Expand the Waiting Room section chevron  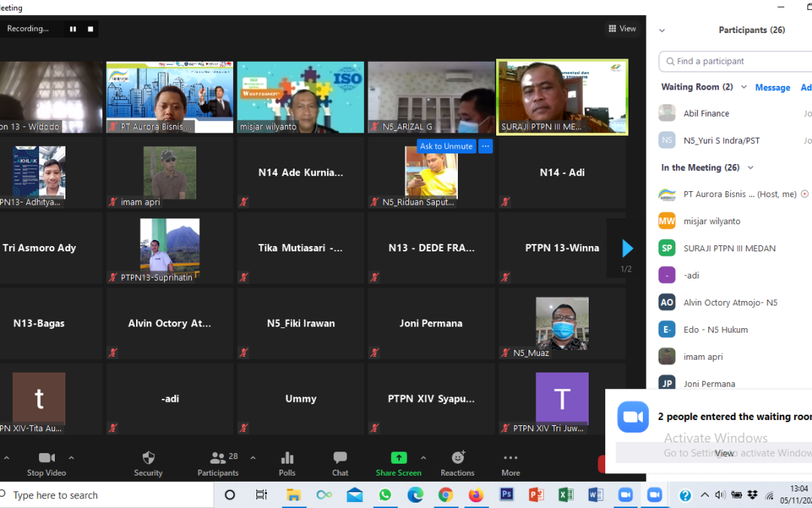[x=744, y=87]
